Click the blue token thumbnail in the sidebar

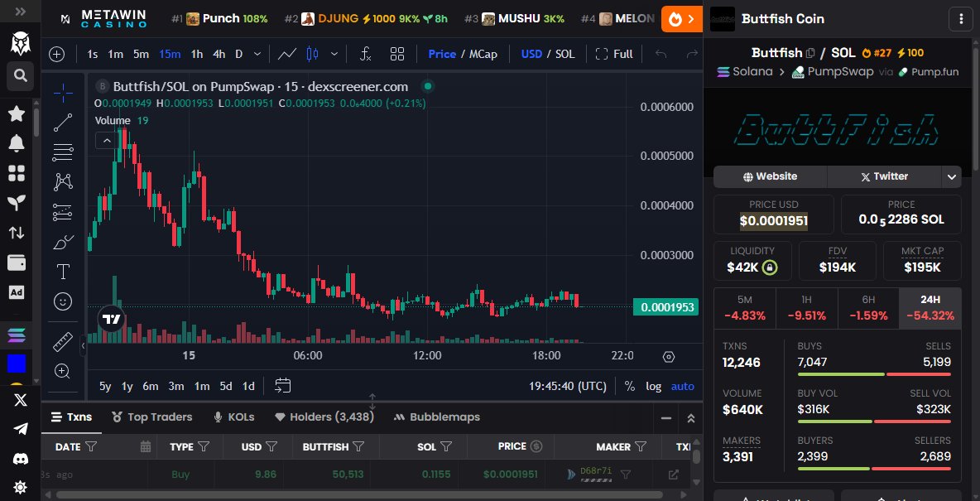(x=18, y=363)
